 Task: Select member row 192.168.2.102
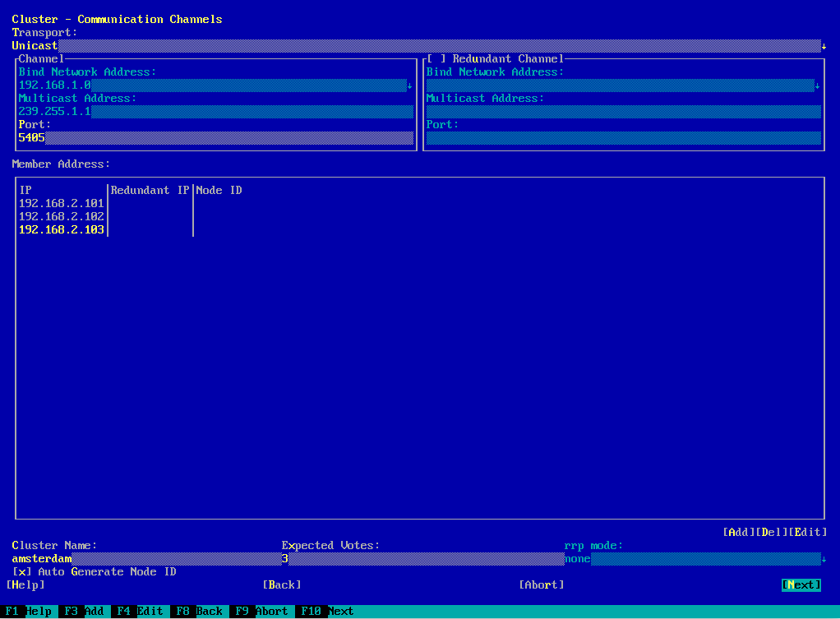pyautogui.click(x=62, y=216)
